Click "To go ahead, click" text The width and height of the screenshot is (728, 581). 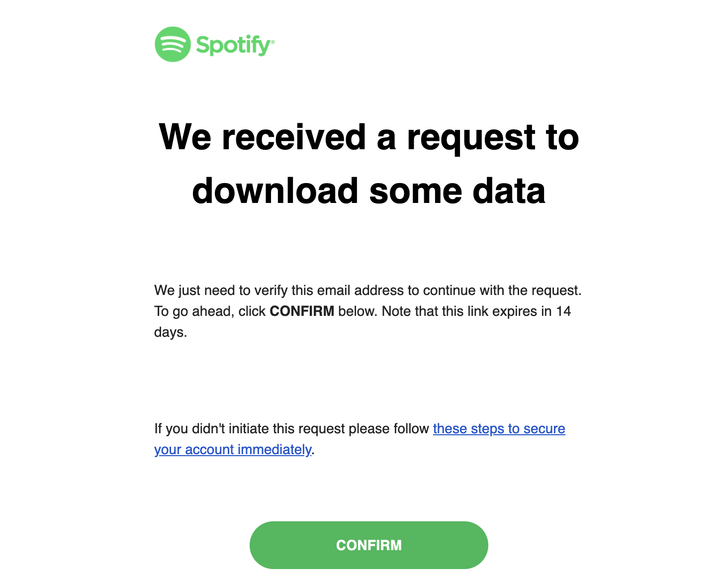click(x=210, y=311)
